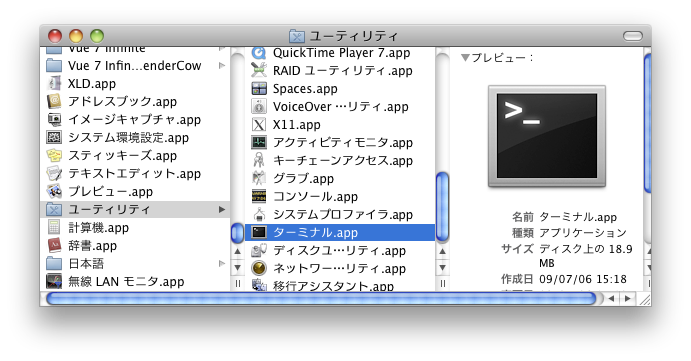Click the 名前 ターミナル.app info text
Screen dimensions: 691x361
tap(564, 217)
